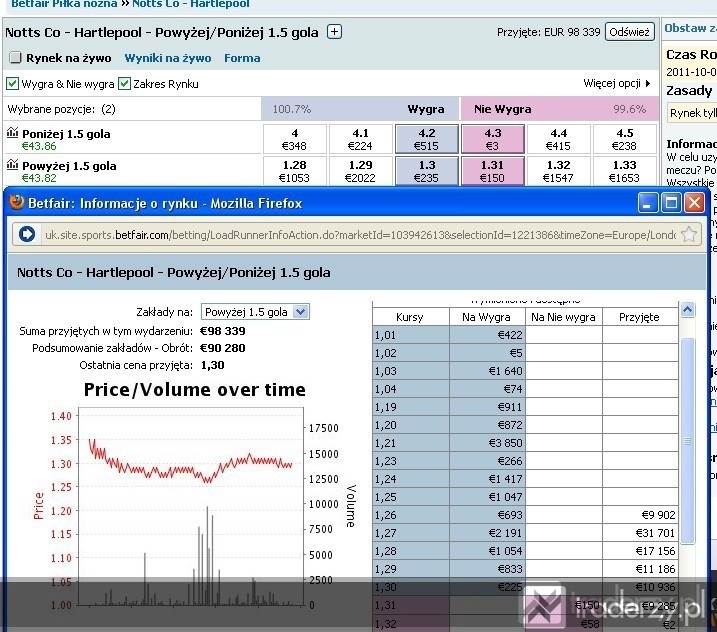Click the €98 339 total matched value

(223, 331)
